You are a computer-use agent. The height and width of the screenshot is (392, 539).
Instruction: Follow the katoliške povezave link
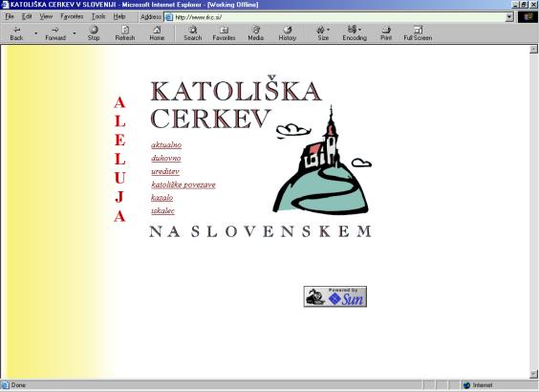(183, 185)
